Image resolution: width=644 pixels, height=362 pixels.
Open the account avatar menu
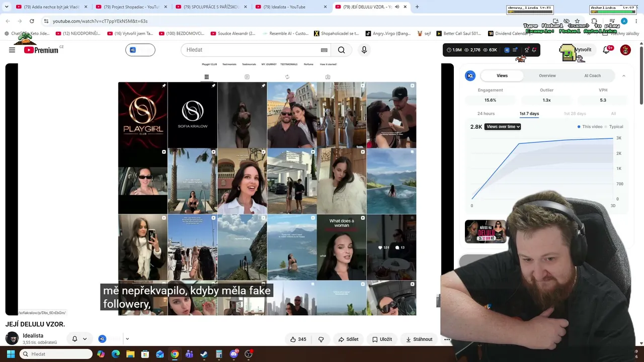pos(625,50)
